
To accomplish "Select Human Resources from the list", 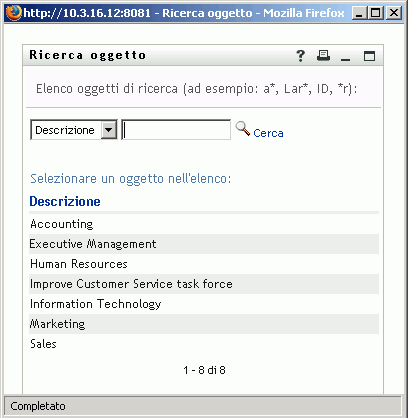I will click(79, 264).
